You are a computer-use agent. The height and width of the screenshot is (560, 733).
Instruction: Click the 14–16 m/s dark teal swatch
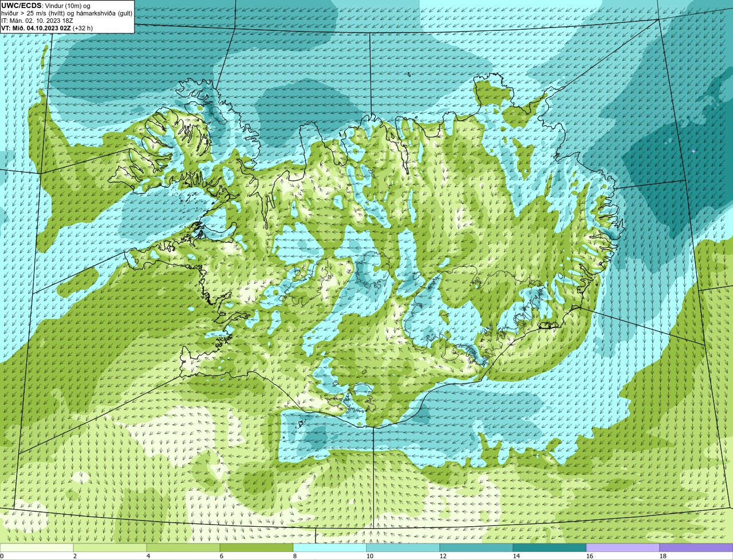tap(550, 548)
